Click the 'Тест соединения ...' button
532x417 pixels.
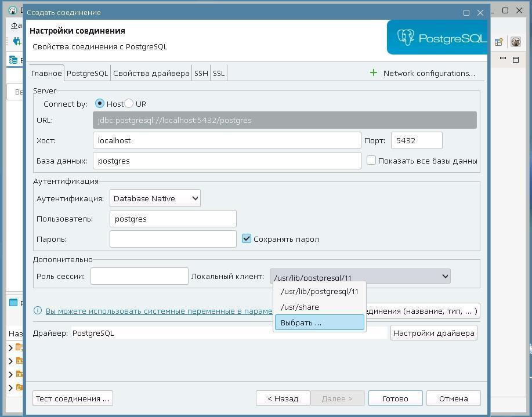pyautogui.click(x=73, y=398)
